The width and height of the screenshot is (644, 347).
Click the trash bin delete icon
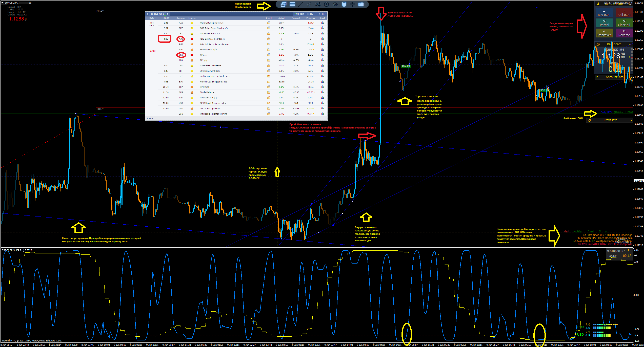click(344, 4)
